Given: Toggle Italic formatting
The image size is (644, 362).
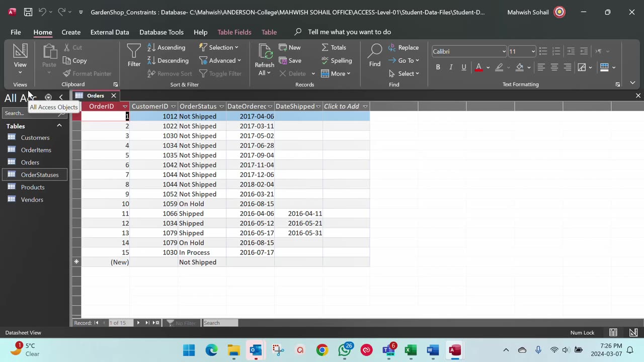Looking at the screenshot, I should click(x=451, y=67).
